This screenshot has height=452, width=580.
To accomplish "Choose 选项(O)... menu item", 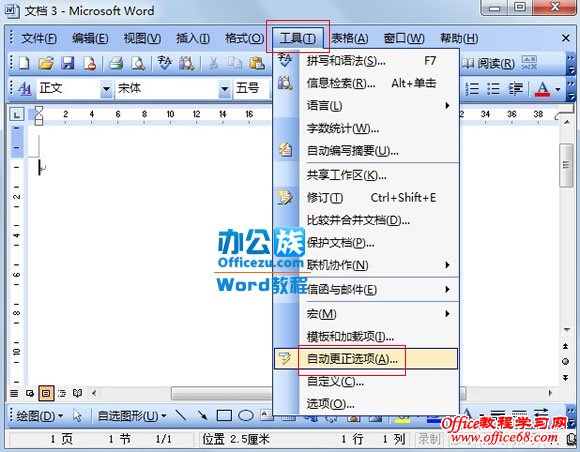I will point(366,404).
